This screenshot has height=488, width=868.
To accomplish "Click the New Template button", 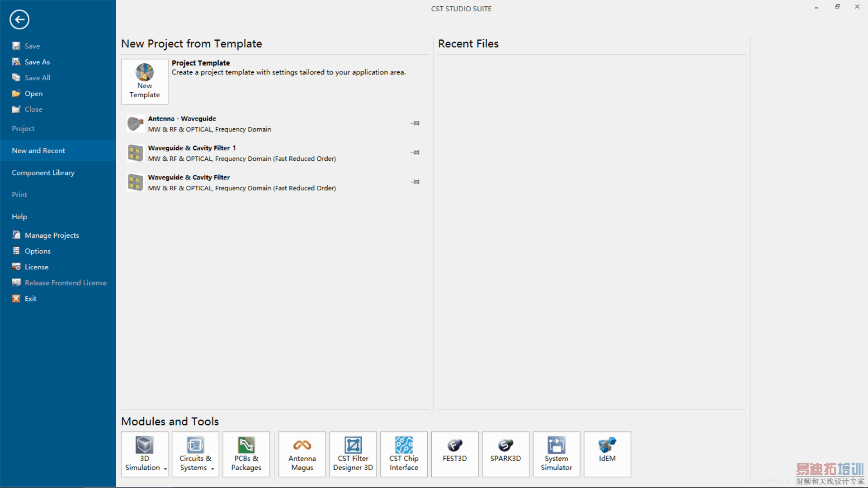I will pyautogui.click(x=145, y=81).
